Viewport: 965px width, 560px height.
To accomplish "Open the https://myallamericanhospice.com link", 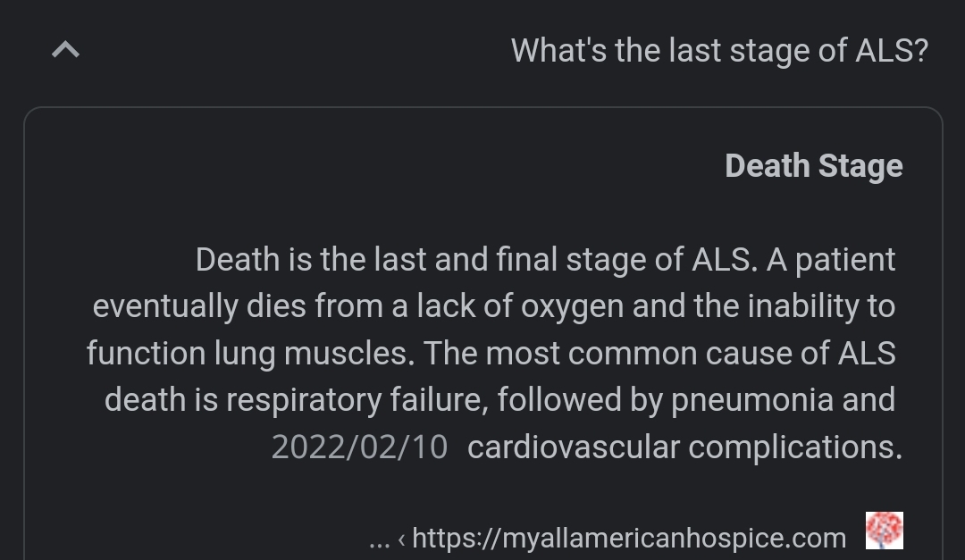I will click(629, 539).
